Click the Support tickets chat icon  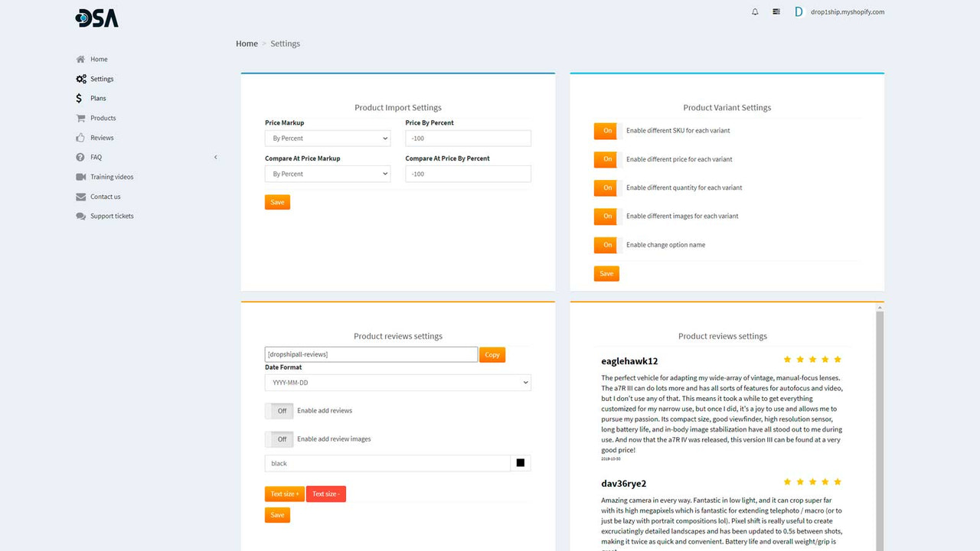[80, 216]
